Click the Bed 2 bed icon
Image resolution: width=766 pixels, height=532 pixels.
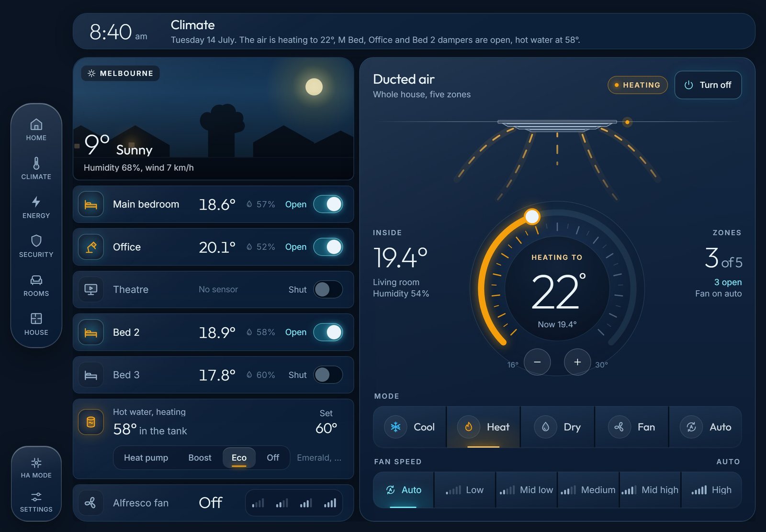[91, 332]
